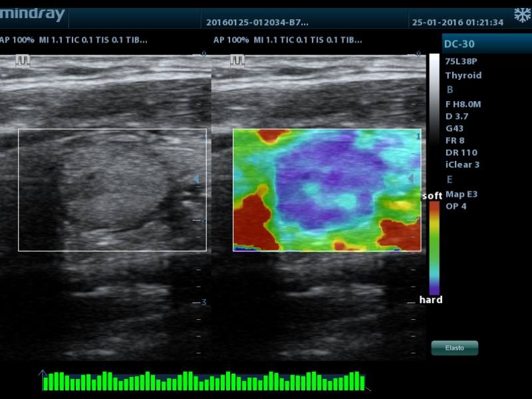Click the freeze snowflake icon
532x399 pixels.
tap(522, 15)
